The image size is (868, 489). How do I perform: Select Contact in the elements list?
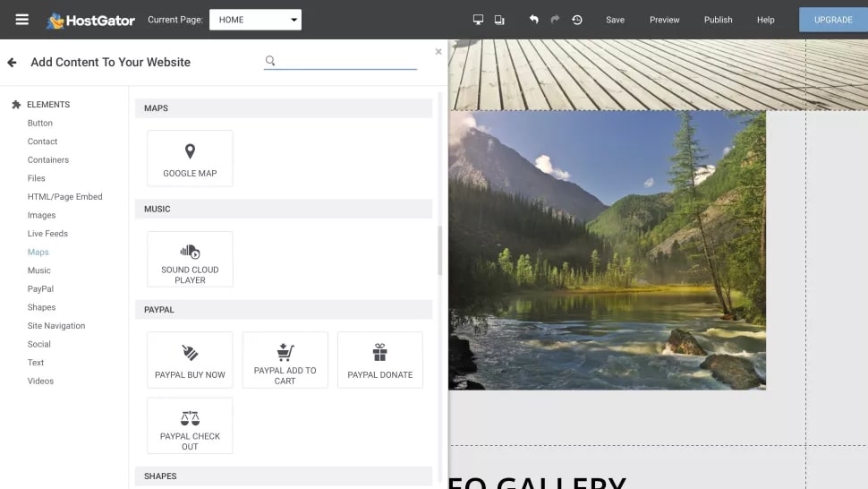pyautogui.click(x=42, y=142)
